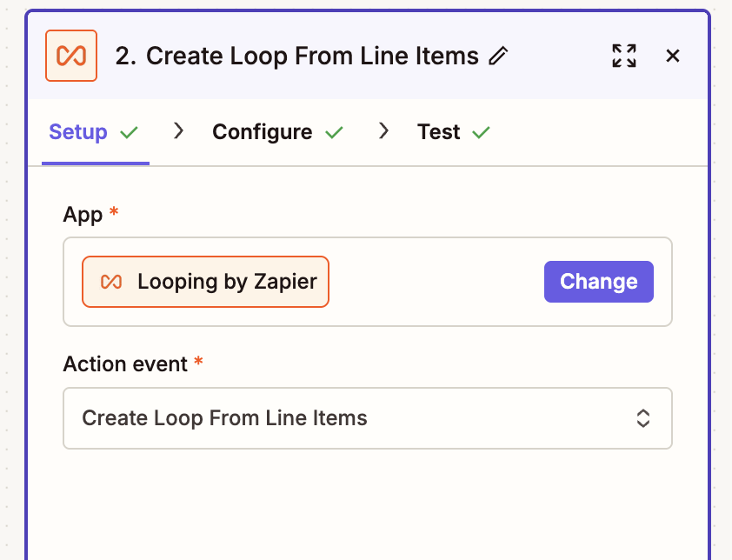Click the step title Create Loop From Line Items

(312, 57)
